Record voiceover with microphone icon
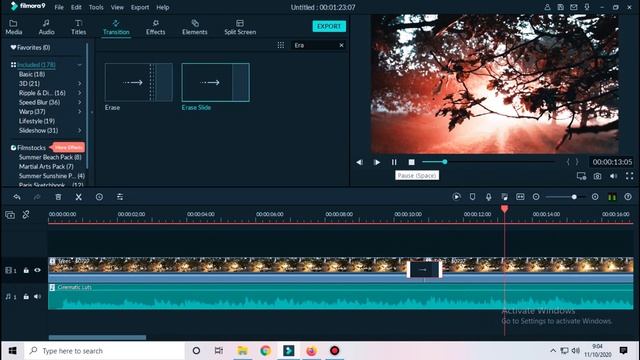Image resolution: width=640 pixels, height=360 pixels. (x=488, y=197)
